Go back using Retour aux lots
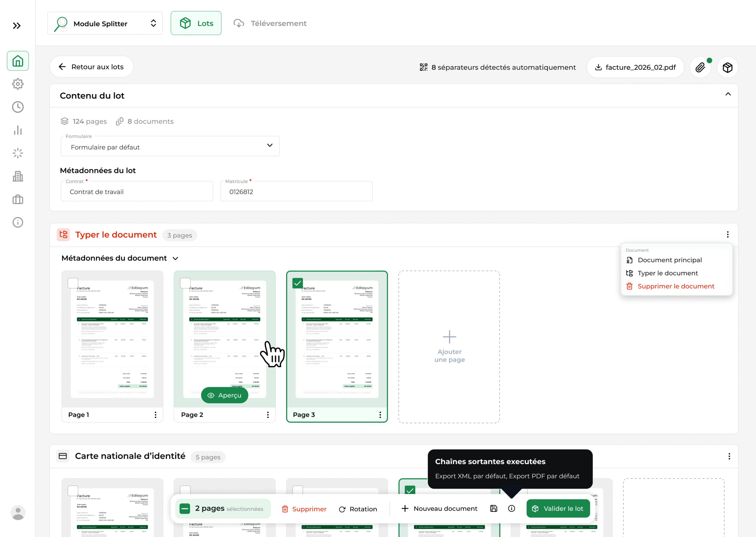 (91, 66)
